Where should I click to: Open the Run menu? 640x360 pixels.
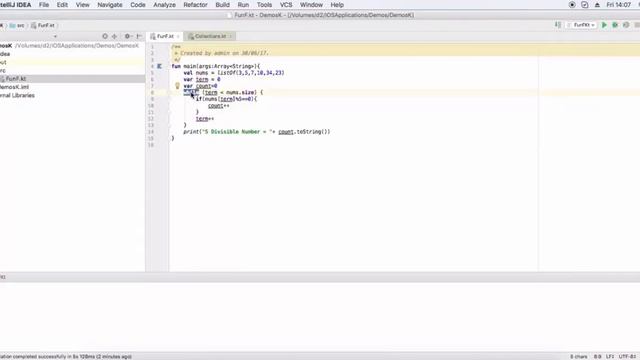tap(243, 5)
